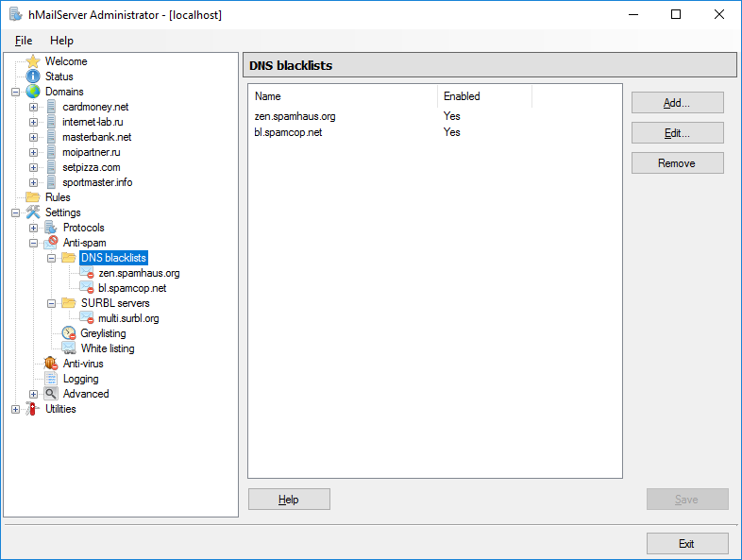Collapse the DNS blacklists tree node

click(x=51, y=258)
